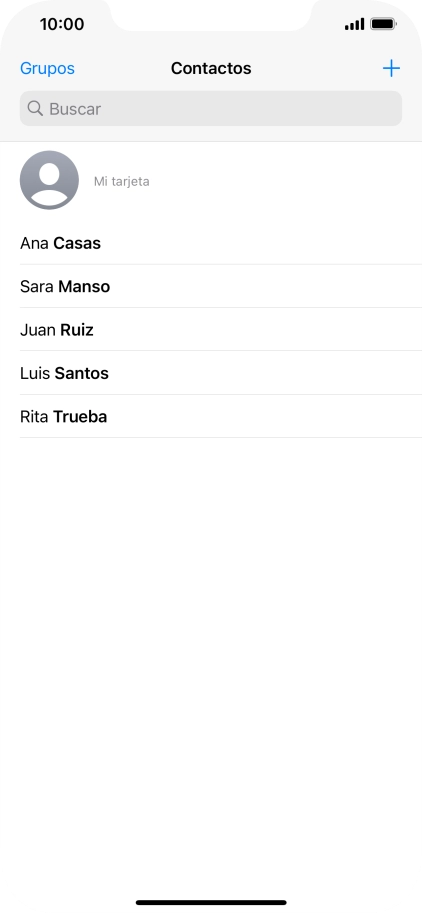Tap the first name Rita
Viewport: 422px width, 913px height.
click(34, 417)
